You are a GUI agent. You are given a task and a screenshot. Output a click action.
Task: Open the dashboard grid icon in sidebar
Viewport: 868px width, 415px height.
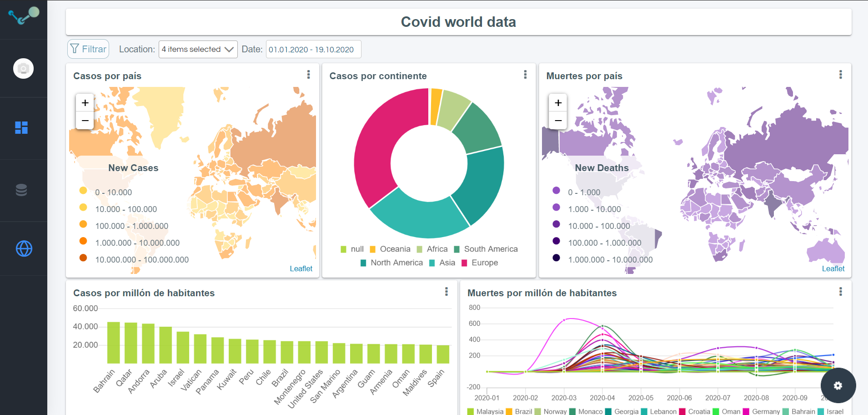coord(21,128)
